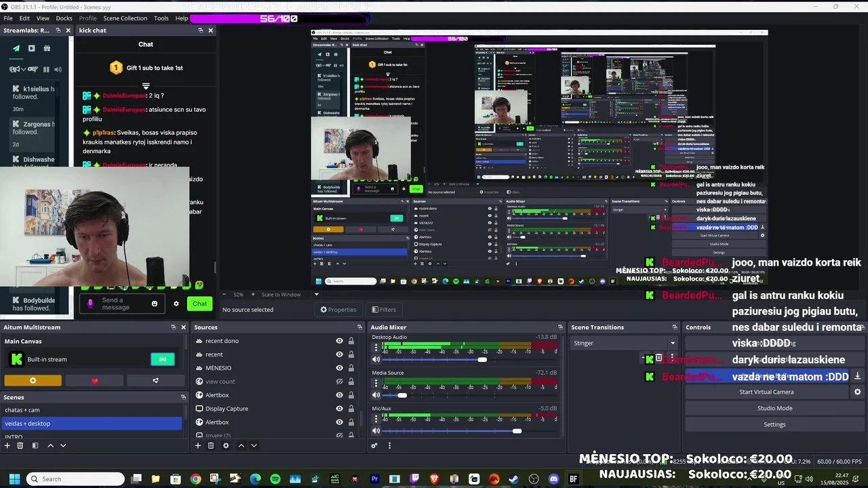Mute Desktop Audio speaker

(376, 360)
